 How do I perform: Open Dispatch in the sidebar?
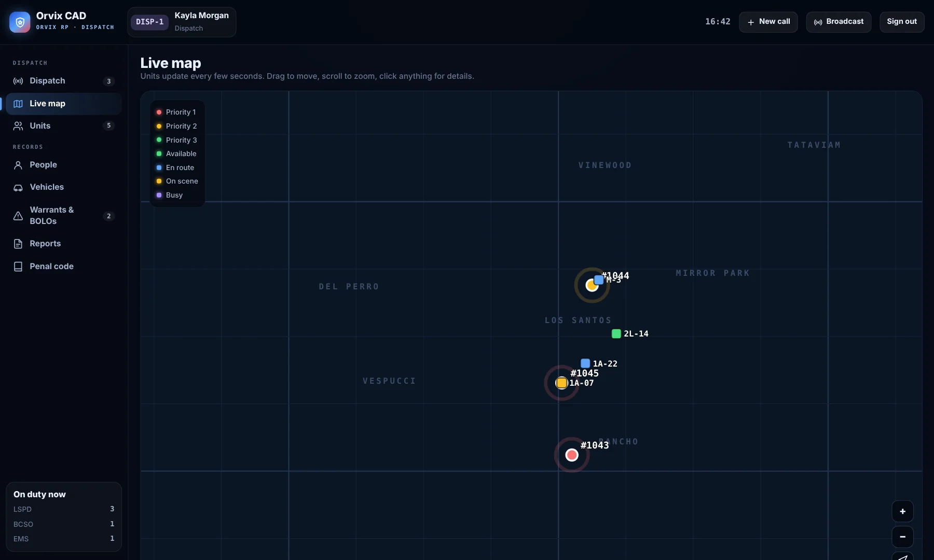point(64,81)
